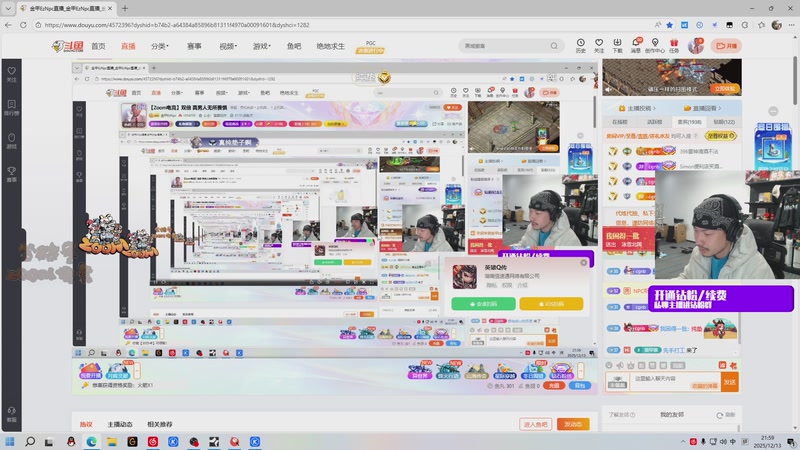Viewport: 800px width, 450px height.
Task: Click the header search box
Action: pyautogui.click(x=511, y=46)
